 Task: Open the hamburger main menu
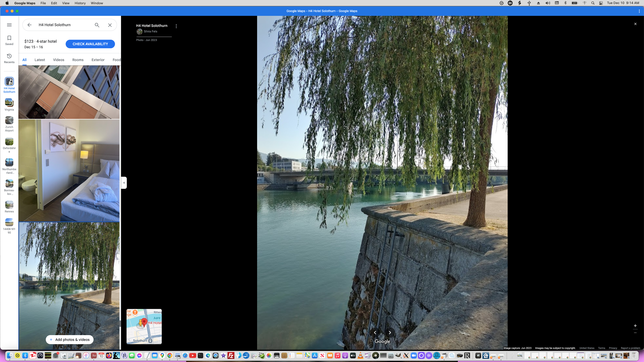click(9, 25)
